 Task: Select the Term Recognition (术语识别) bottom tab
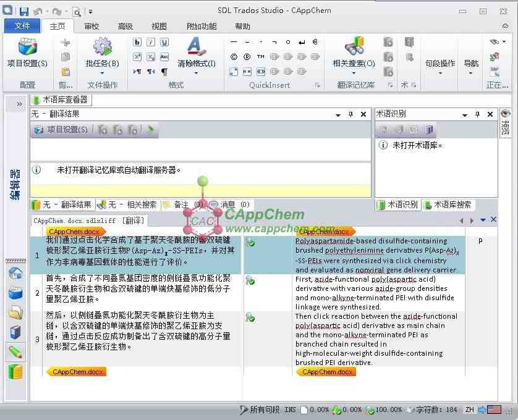pos(398,204)
